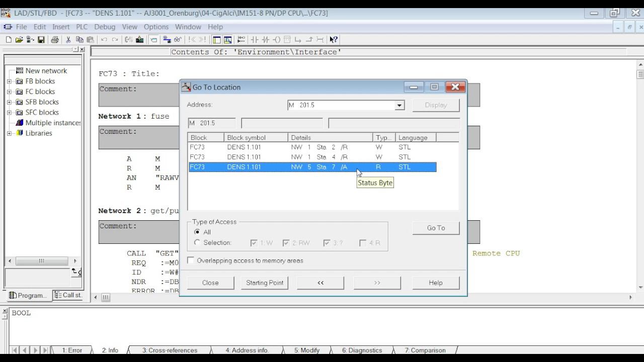This screenshot has height=362, width=644.
Task: Click the empty box element icon
Action: [287, 40]
